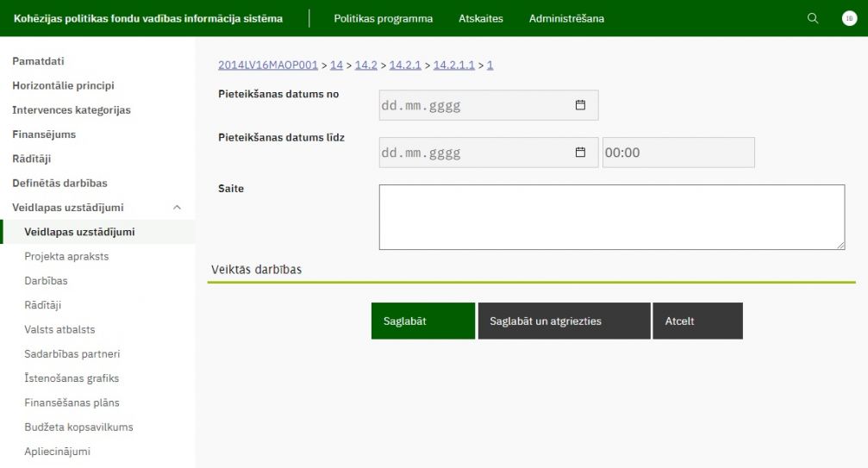Open the Atskaites menu
The height and width of the screenshot is (468, 868).
pos(480,19)
